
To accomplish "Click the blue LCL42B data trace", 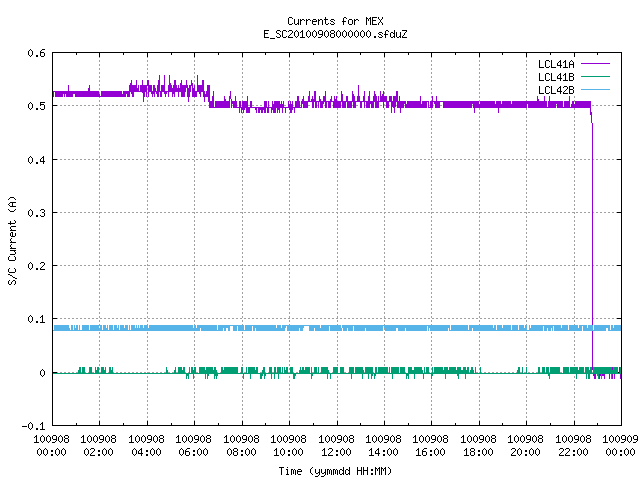I will point(337,328).
